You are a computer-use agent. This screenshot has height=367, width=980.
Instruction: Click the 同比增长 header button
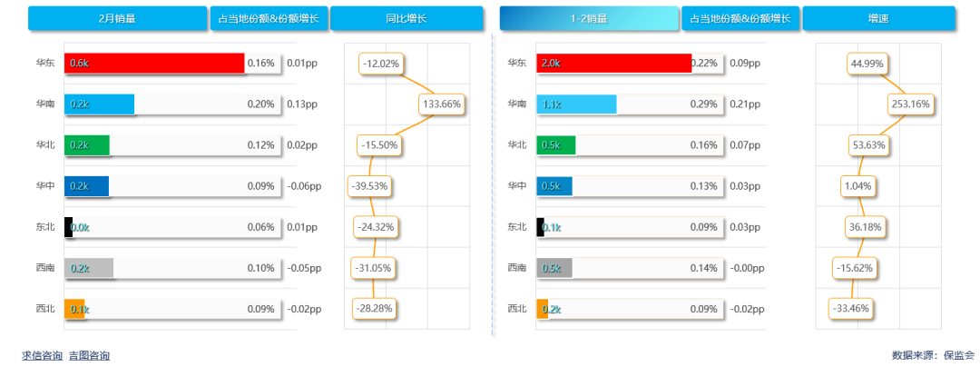(x=407, y=18)
